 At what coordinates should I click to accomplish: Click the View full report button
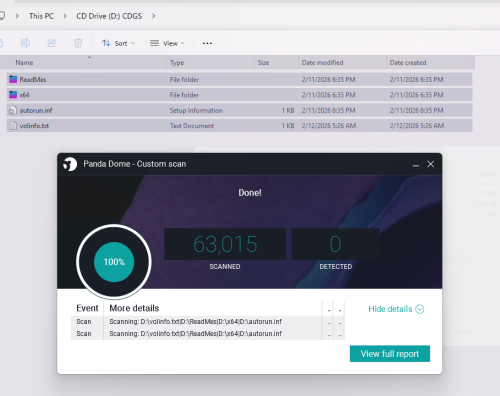point(390,354)
